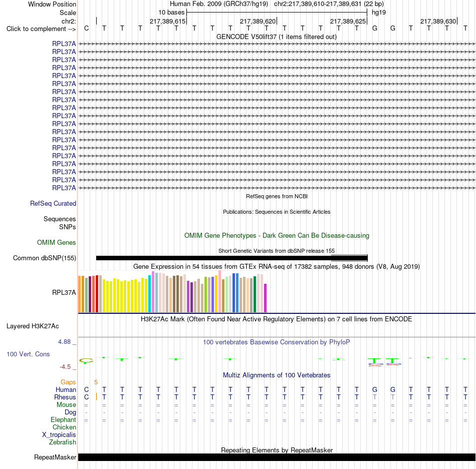This screenshot has height=469, width=476.
Task: Click the assembly title 'Human Feb. 2009 (GRCh37/hg19)'
Action: tap(218, 4)
